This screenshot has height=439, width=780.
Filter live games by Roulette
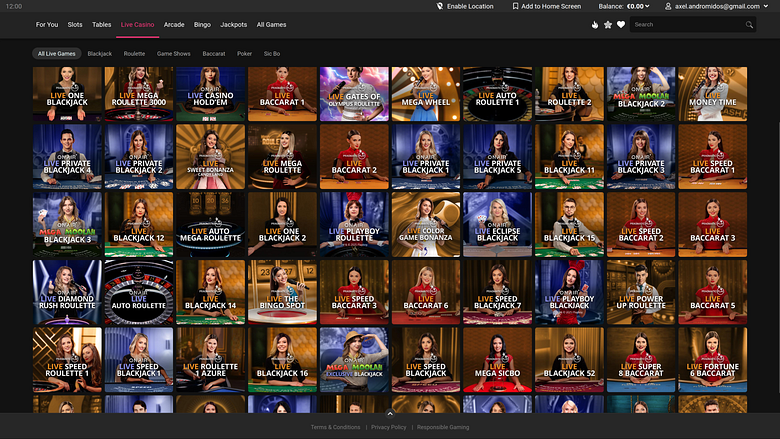[134, 54]
